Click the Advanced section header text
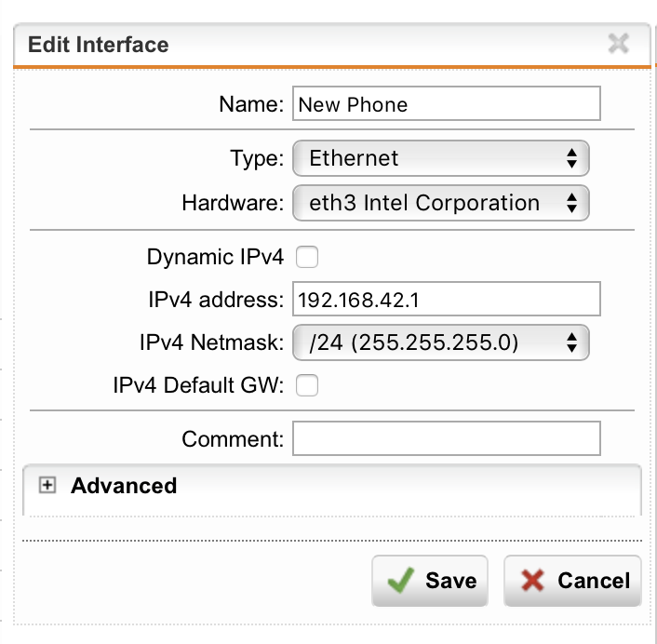657x644 pixels. click(124, 485)
